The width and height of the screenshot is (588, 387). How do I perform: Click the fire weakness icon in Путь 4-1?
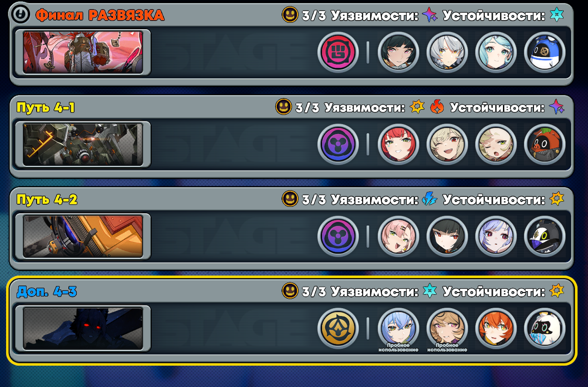pyautogui.click(x=437, y=107)
